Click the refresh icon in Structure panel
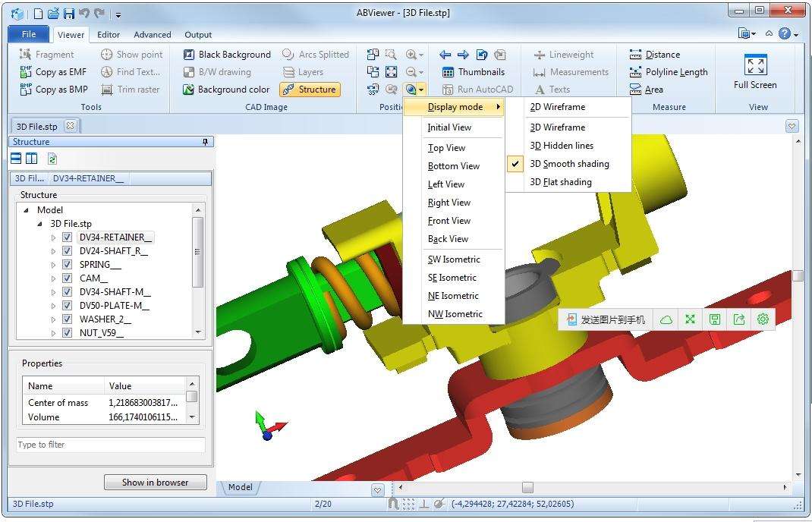Screen dimensions: 812x522 click(52, 159)
